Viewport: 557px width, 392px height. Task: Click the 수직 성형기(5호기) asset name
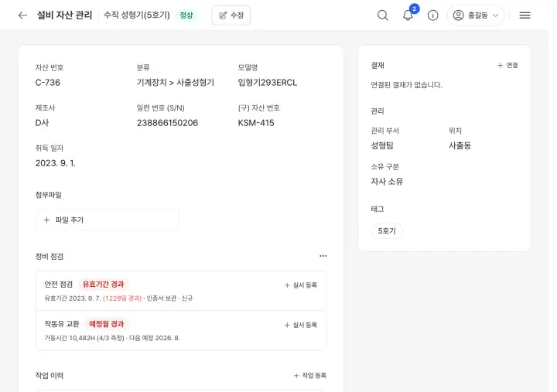click(x=137, y=15)
